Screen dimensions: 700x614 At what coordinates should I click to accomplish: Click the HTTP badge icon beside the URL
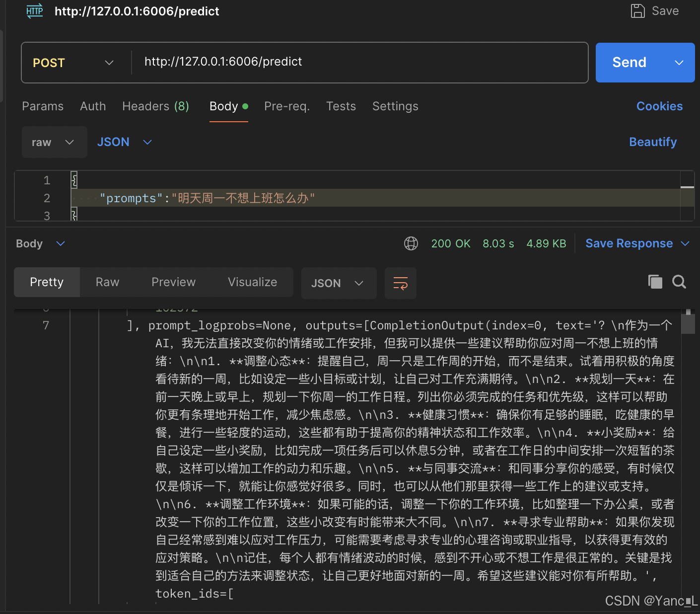33,10
